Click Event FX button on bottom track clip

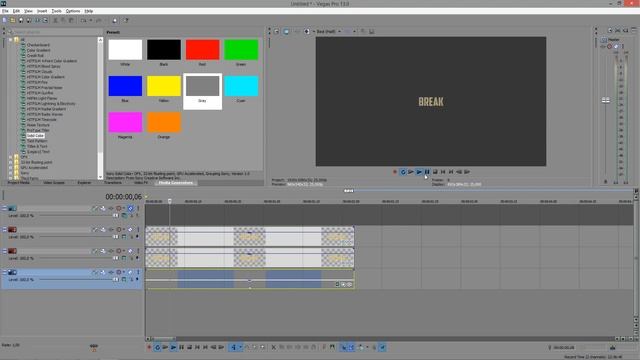350,284
